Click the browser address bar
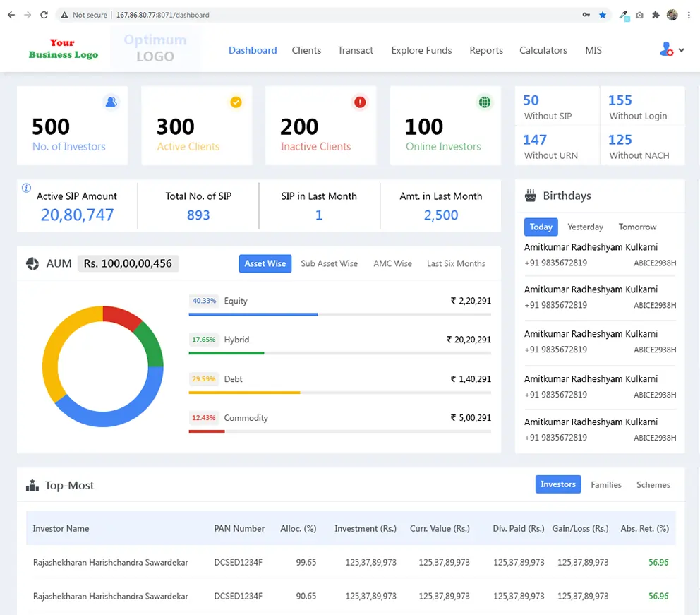700x615 pixels. click(353, 15)
